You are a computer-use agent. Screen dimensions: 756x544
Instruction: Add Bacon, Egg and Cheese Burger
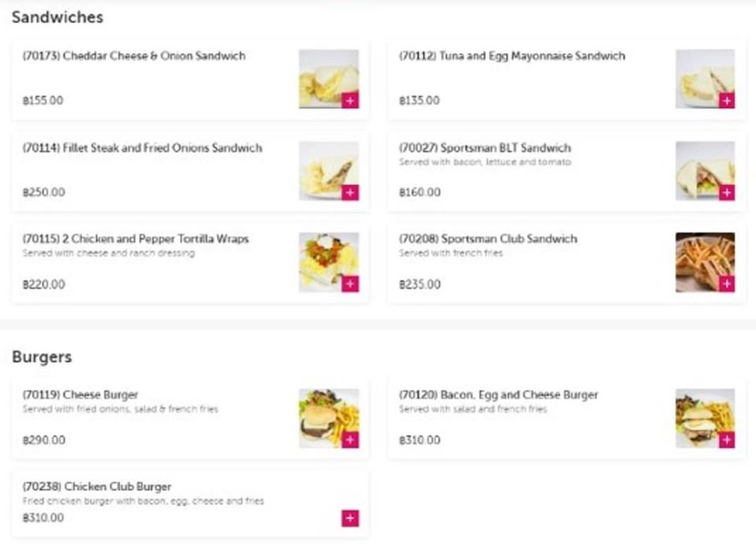(727, 439)
